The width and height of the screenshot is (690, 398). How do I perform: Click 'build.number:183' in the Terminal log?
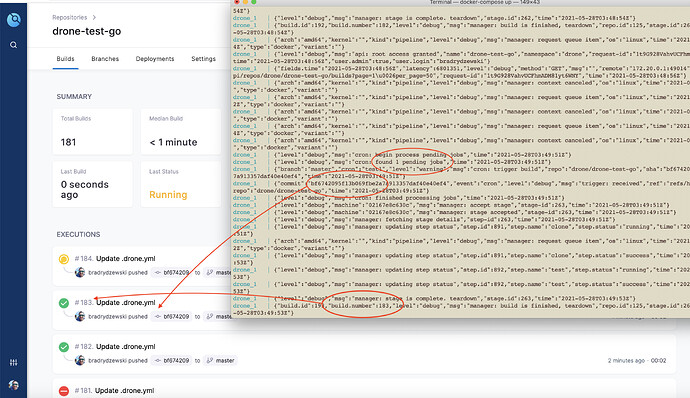360,306
